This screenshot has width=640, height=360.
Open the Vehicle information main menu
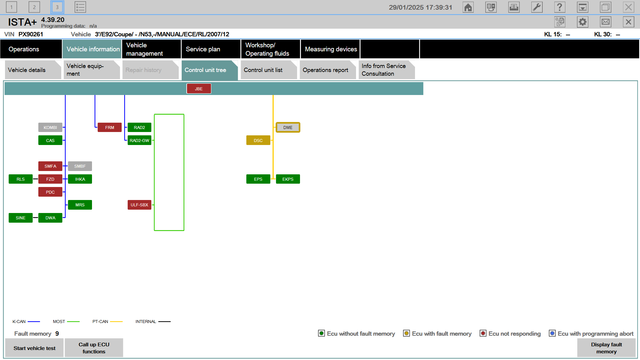coord(92,49)
